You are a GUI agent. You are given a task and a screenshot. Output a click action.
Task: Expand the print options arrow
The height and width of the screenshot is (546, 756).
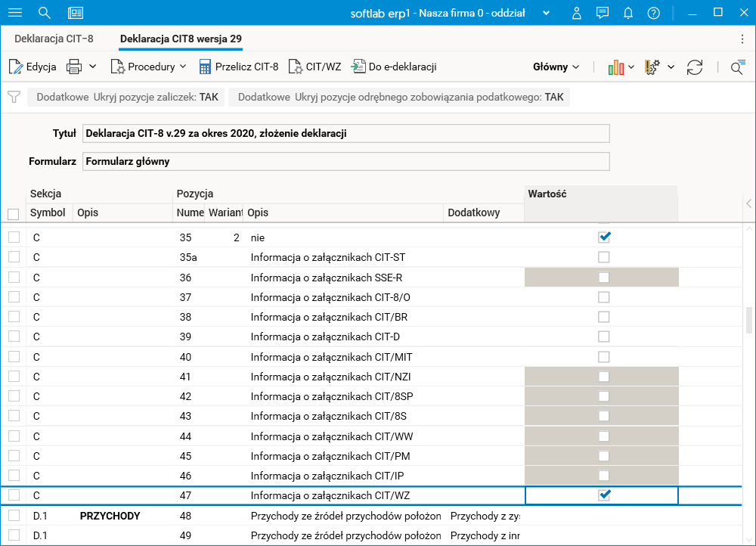click(93, 67)
